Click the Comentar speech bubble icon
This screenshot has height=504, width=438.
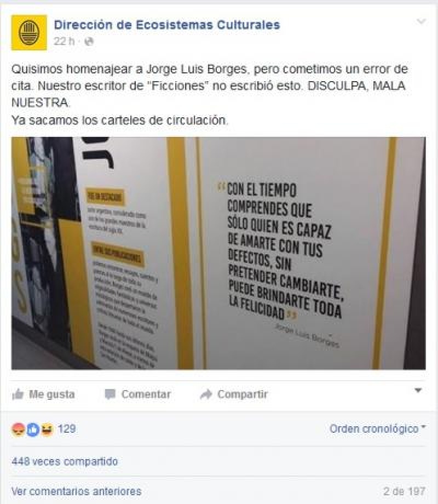[x=110, y=394]
